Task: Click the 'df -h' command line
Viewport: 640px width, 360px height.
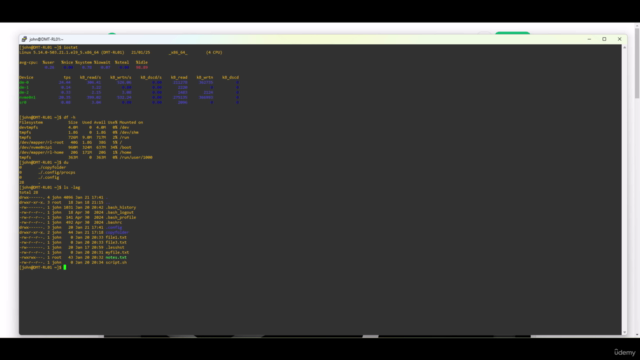Action: point(47,118)
